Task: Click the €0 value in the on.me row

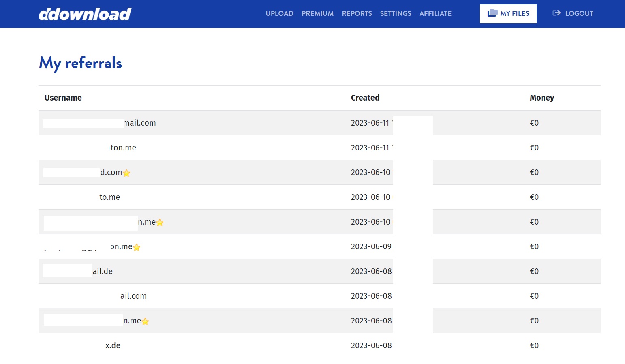Action: pyautogui.click(x=534, y=246)
